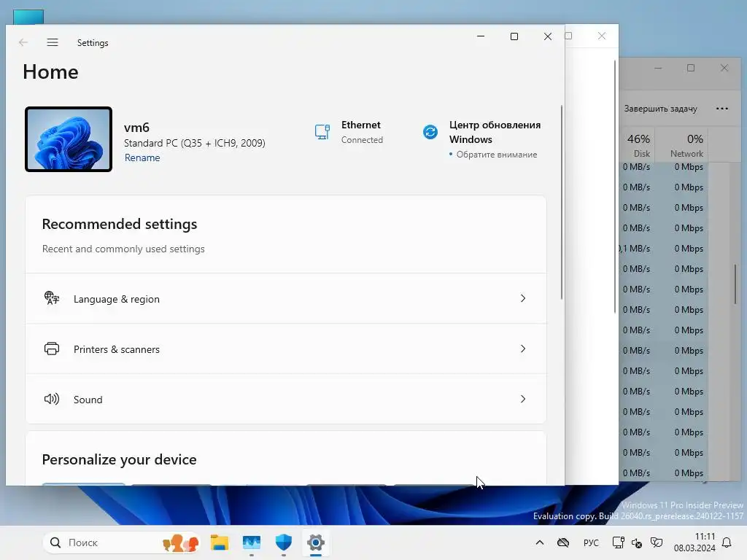The image size is (747, 560).
Task: Select the vm6 device wallpaper thumbnail
Action: (69, 139)
